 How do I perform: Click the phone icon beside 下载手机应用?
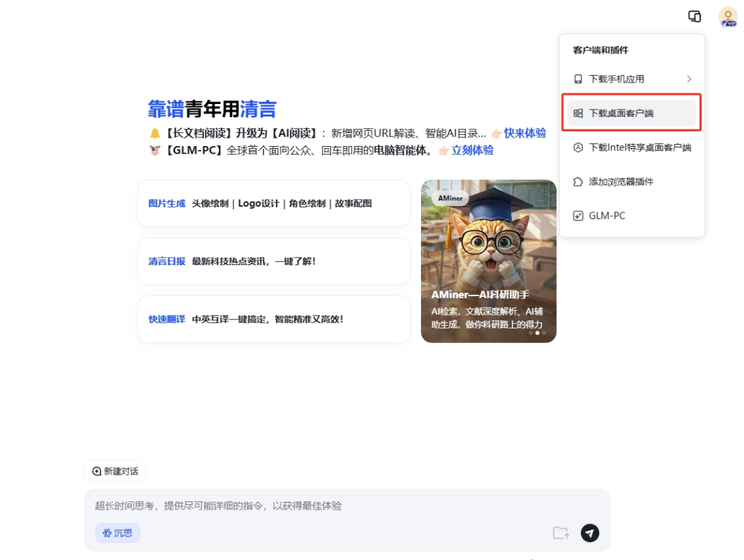(578, 79)
